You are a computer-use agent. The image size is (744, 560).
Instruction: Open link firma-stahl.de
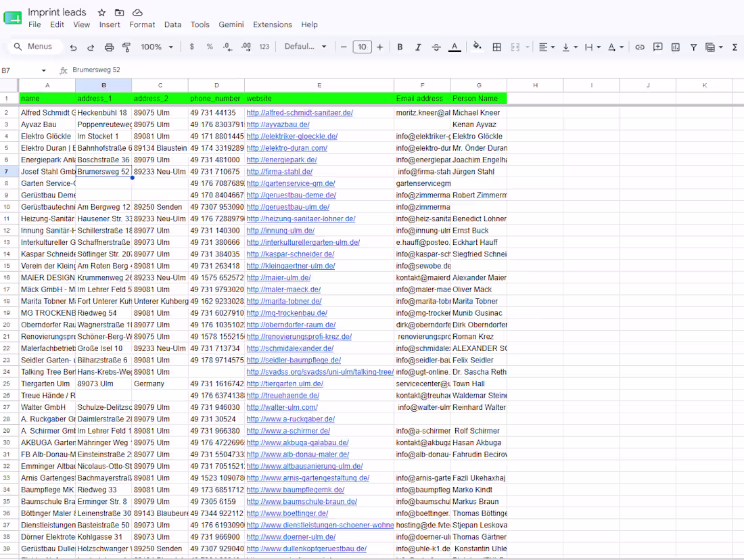pyautogui.click(x=279, y=172)
